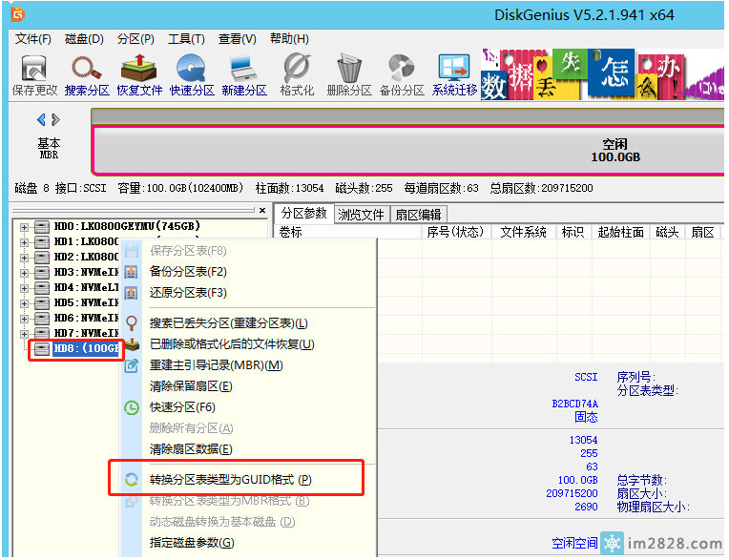Image resolution: width=729 pixels, height=560 pixels.
Task: Expand the HD3 NVMe disk node
Action: coord(24,273)
